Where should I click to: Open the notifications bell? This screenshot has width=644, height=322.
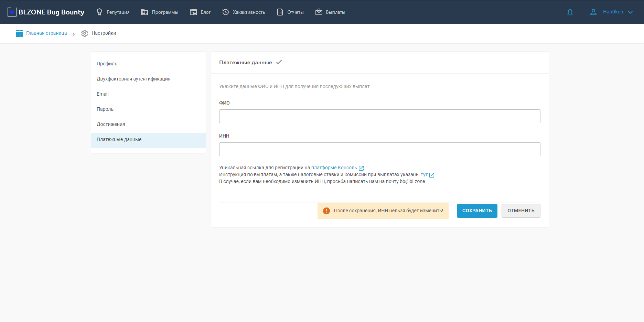570,12
